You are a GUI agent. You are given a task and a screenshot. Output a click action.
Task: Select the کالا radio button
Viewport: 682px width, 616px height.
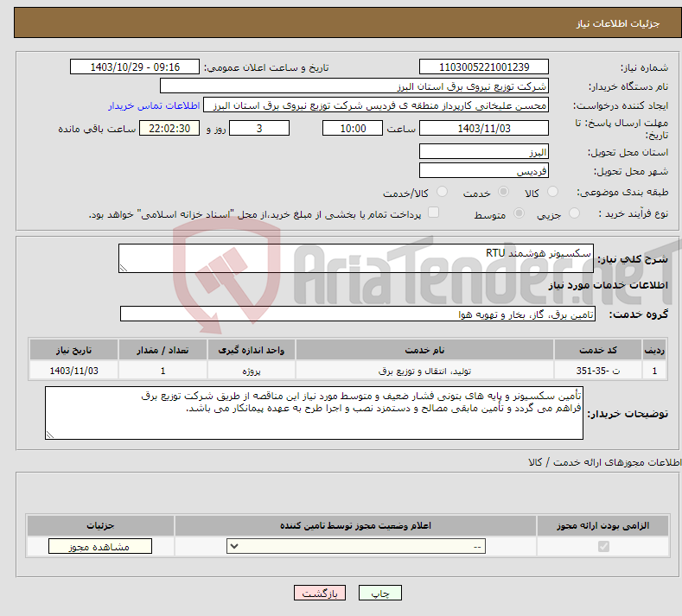point(552,192)
